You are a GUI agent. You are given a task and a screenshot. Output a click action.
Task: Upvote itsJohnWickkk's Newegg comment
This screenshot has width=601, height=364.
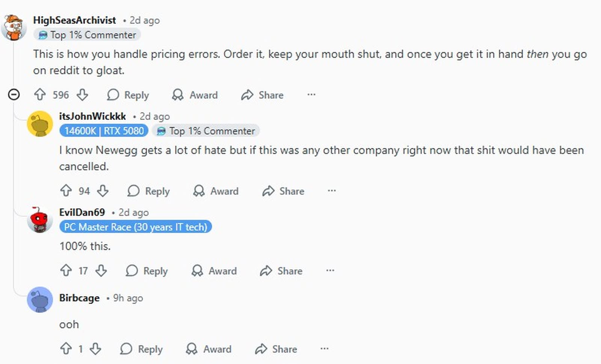coord(66,191)
